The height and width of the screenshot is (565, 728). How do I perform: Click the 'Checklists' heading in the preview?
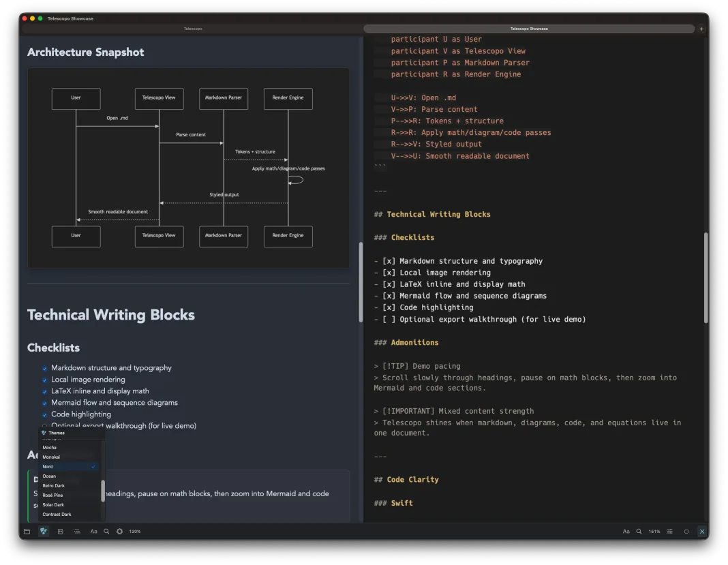[x=53, y=348]
